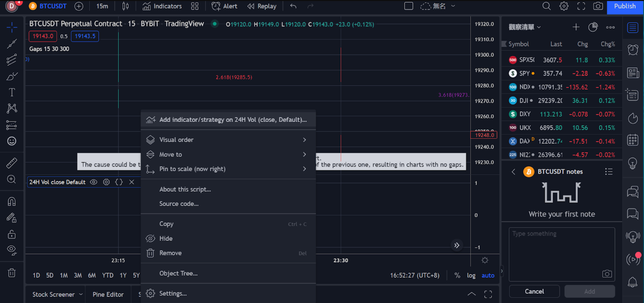Click the trash icon to remove drawings

pyautogui.click(x=12, y=273)
